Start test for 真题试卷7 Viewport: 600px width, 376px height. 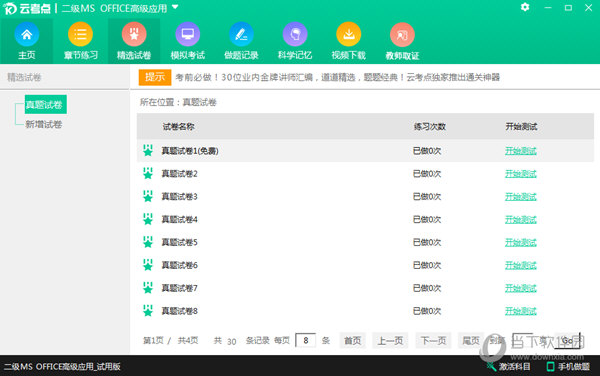click(x=520, y=288)
